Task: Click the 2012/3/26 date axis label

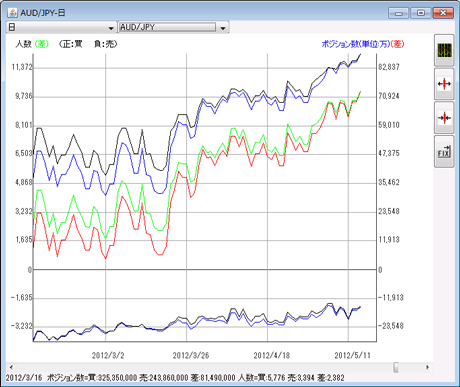Action: [191, 355]
